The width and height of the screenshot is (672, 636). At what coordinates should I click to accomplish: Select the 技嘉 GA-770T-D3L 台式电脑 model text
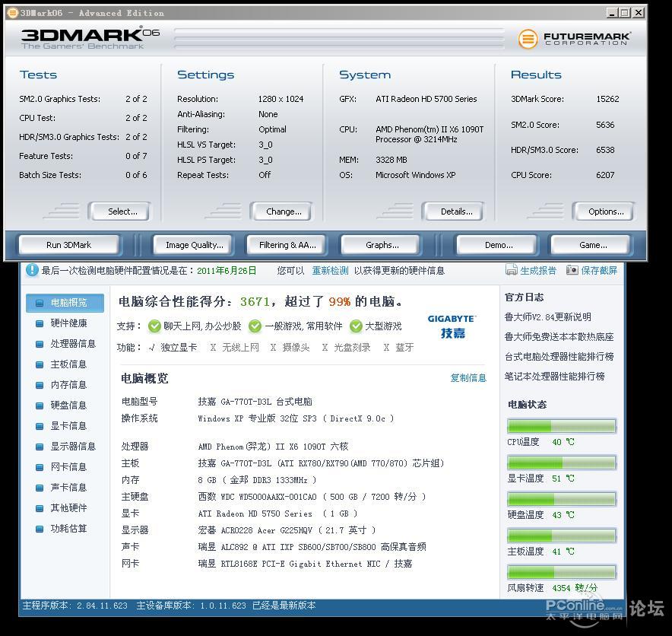coord(255,402)
